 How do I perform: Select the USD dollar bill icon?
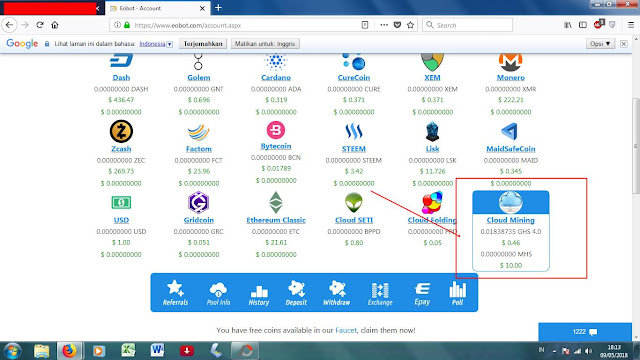coord(121,202)
